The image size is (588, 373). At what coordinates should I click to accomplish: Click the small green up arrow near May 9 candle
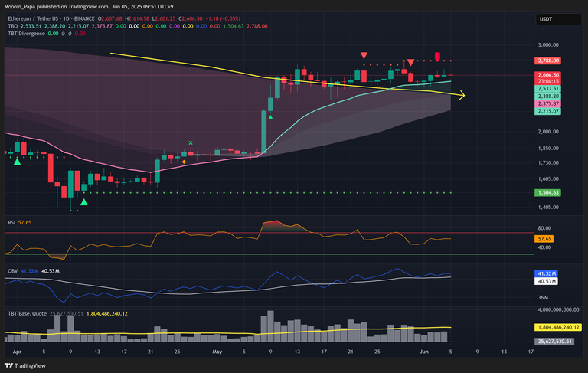(x=270, y=117)
